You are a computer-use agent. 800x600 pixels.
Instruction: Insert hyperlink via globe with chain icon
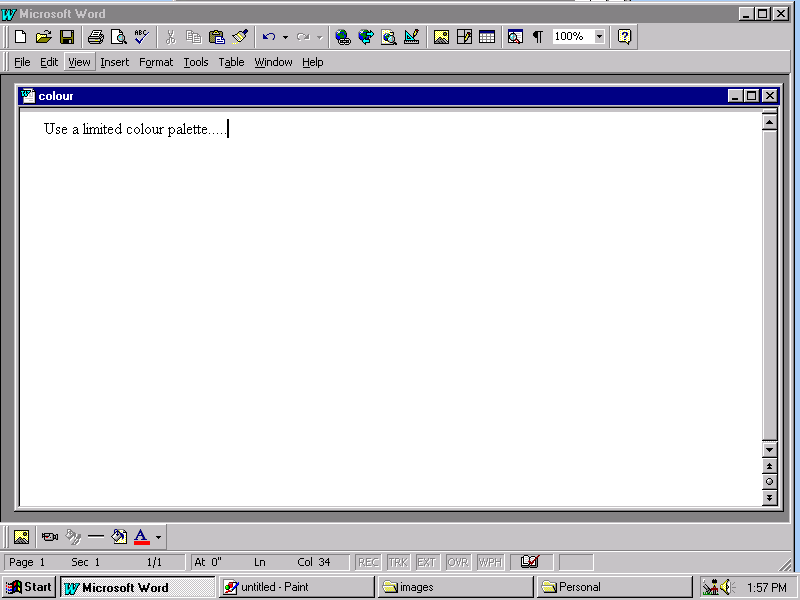(343, 37)
